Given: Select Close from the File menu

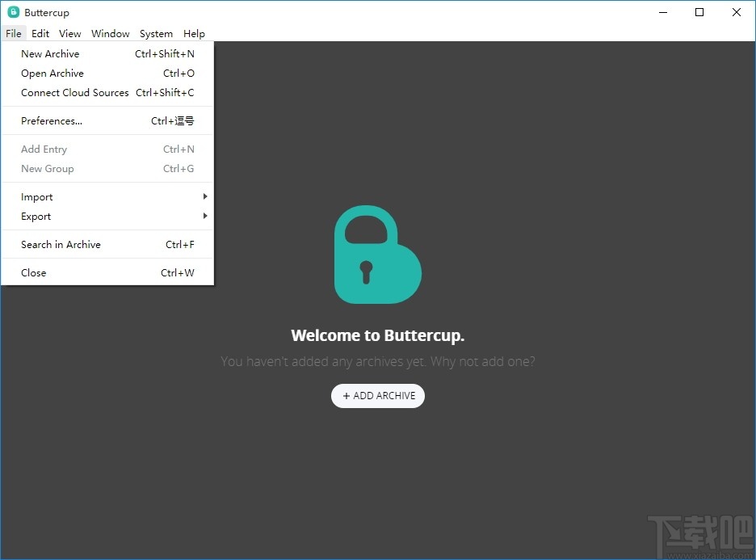Looking at the screenshot, I should 107,272.
